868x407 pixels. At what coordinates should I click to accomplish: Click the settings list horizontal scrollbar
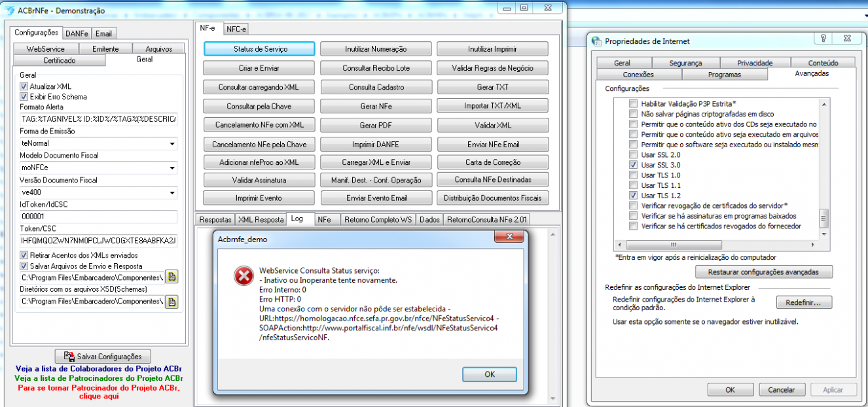pyautogui.click(x=717, y=245)
